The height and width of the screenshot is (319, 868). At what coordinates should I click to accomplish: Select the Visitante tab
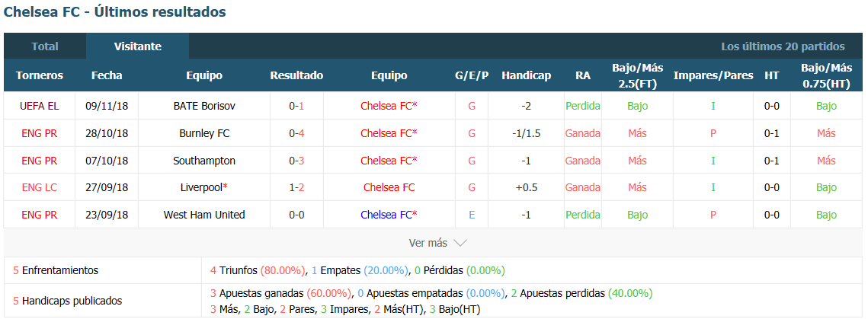(138, 46)
